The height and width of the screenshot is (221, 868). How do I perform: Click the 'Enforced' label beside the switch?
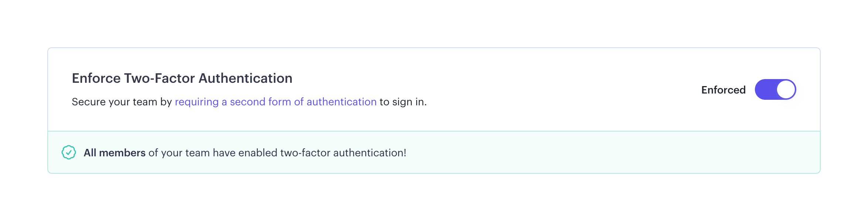(x=723, y=90)
